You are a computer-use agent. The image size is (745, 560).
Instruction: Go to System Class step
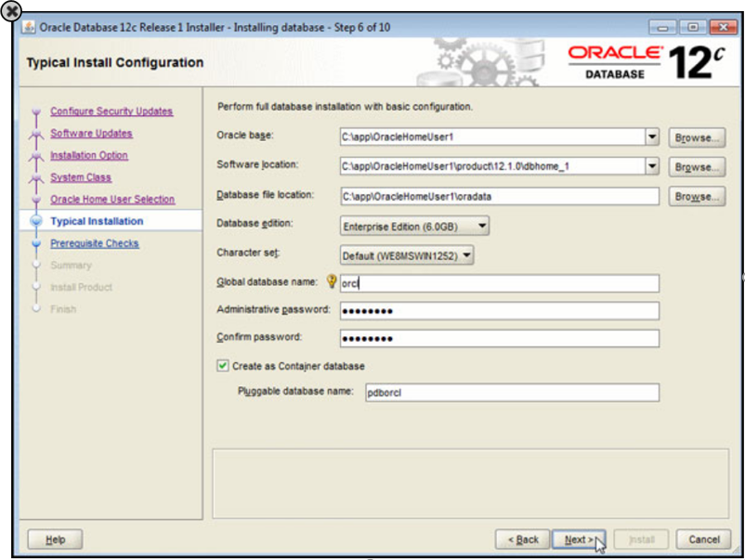(x=81, y=177)
